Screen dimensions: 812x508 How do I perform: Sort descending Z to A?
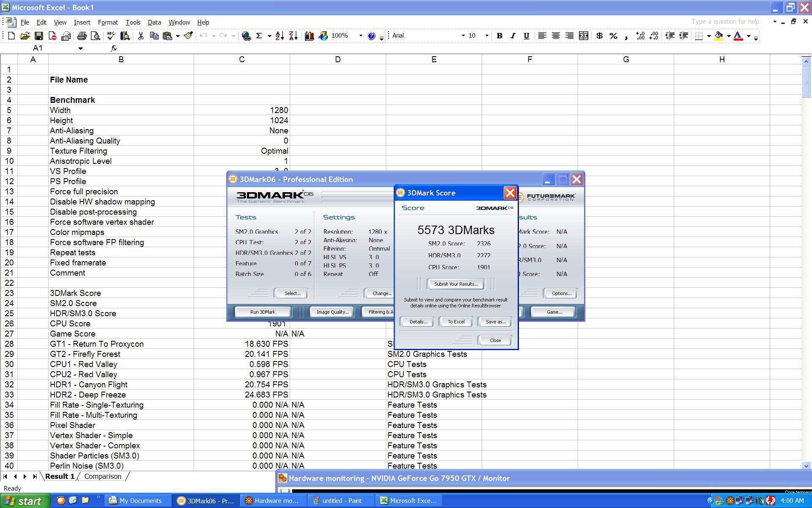pyautogui.click(x=293, y=36)
